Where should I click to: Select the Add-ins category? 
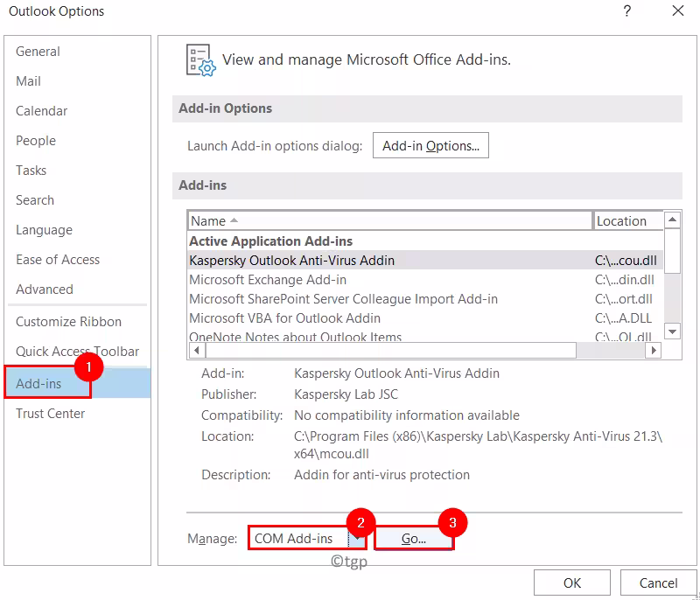coord(38,384)
